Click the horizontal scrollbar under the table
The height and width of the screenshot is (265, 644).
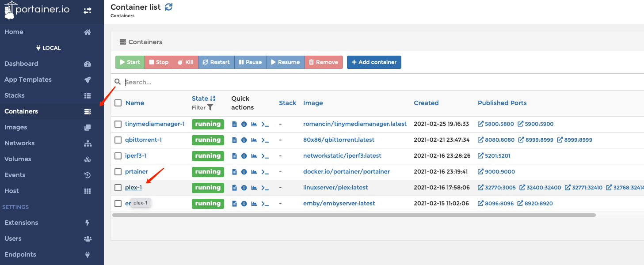coord(354,215)
